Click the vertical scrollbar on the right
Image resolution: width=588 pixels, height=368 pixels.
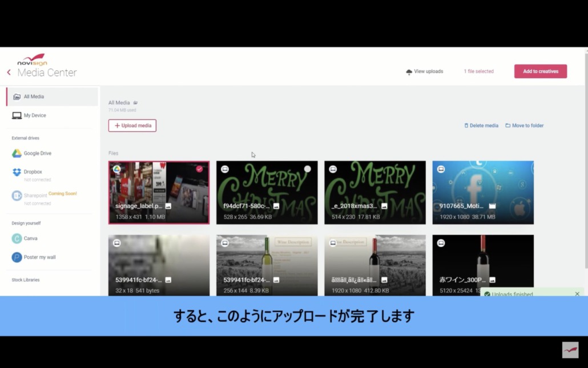pos(585,160)
